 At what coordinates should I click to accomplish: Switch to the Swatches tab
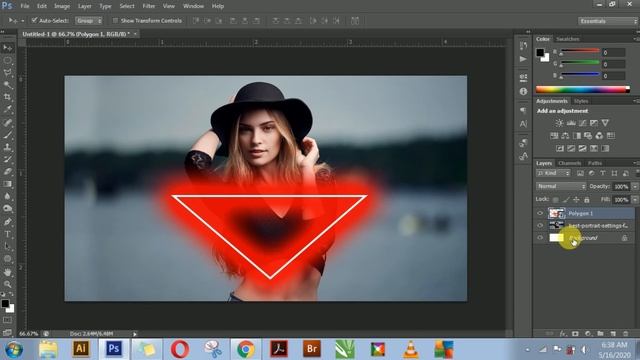568,39
